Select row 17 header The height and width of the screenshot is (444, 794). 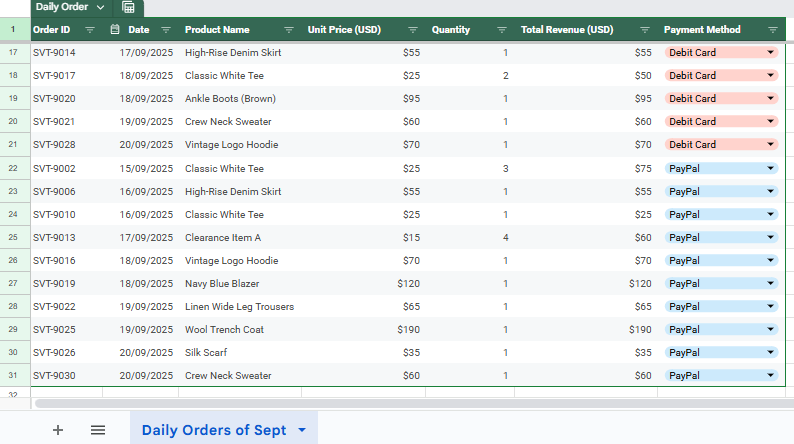(x=13, y=52)
